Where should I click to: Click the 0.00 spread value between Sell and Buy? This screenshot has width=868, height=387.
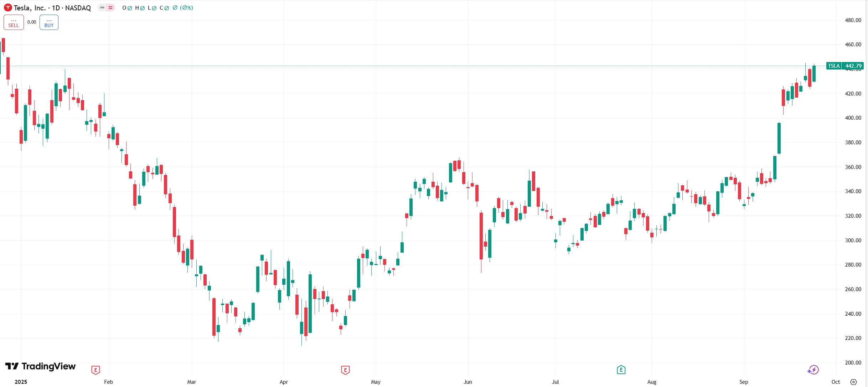tap(32, 22)
